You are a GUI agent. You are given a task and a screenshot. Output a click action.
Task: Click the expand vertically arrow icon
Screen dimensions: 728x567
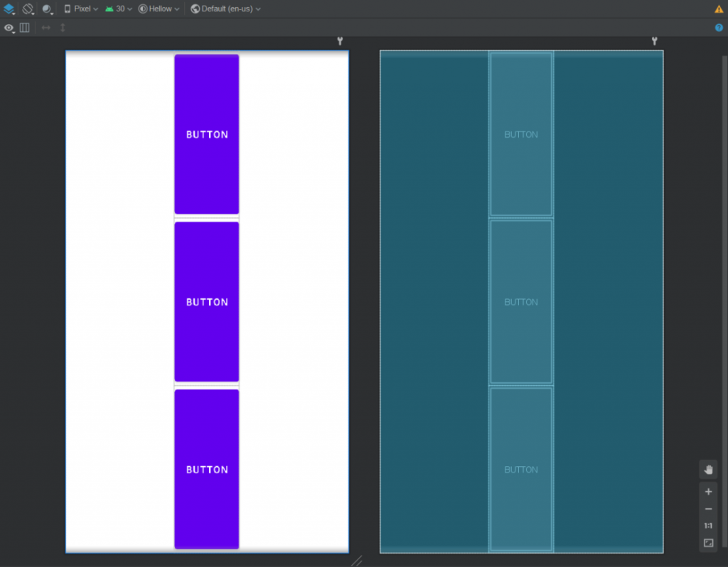63,28
